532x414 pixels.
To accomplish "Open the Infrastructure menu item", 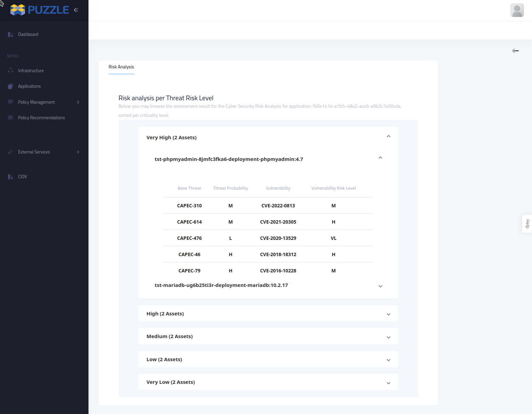I will [31, 70].
